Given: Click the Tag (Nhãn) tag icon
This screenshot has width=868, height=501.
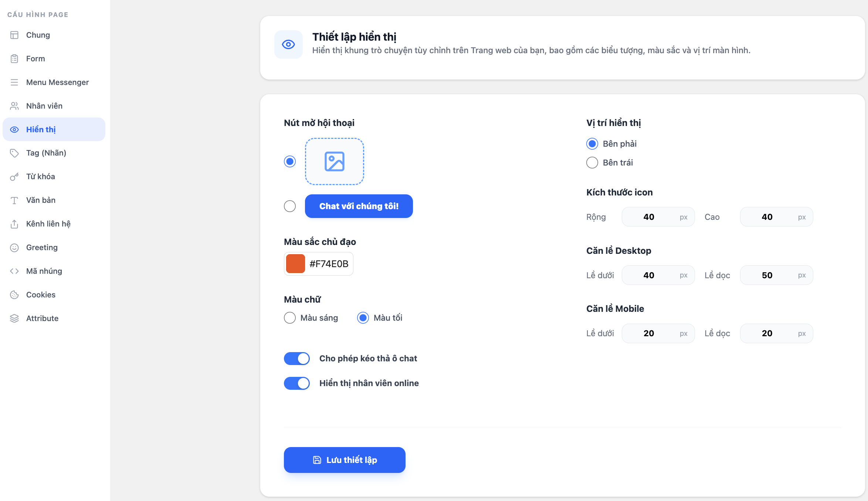Looking at the screenshot, I should pos(14,153).
